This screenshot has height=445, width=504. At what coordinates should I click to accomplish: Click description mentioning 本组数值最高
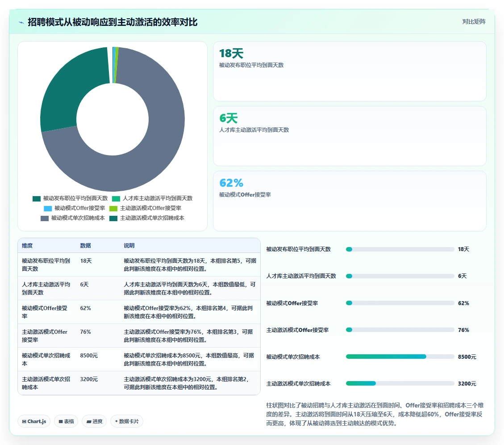click(189, 359)
